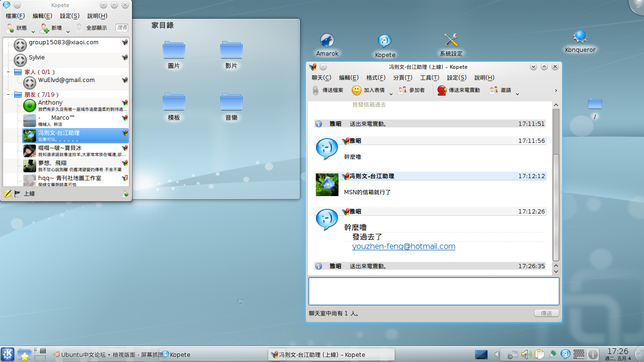Click the pencil status-message icon in the Kopete status bar

[x=8, y=193]
